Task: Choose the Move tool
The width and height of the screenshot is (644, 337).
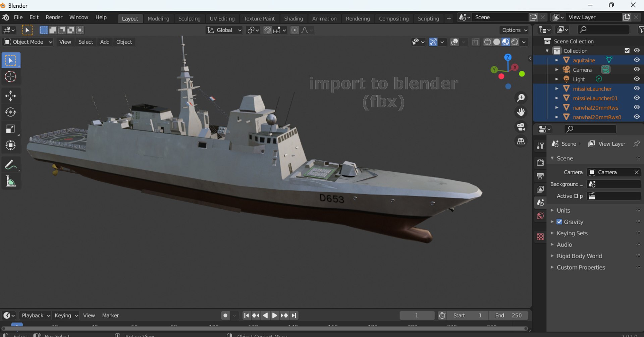Action: click(x=11, y=96)
